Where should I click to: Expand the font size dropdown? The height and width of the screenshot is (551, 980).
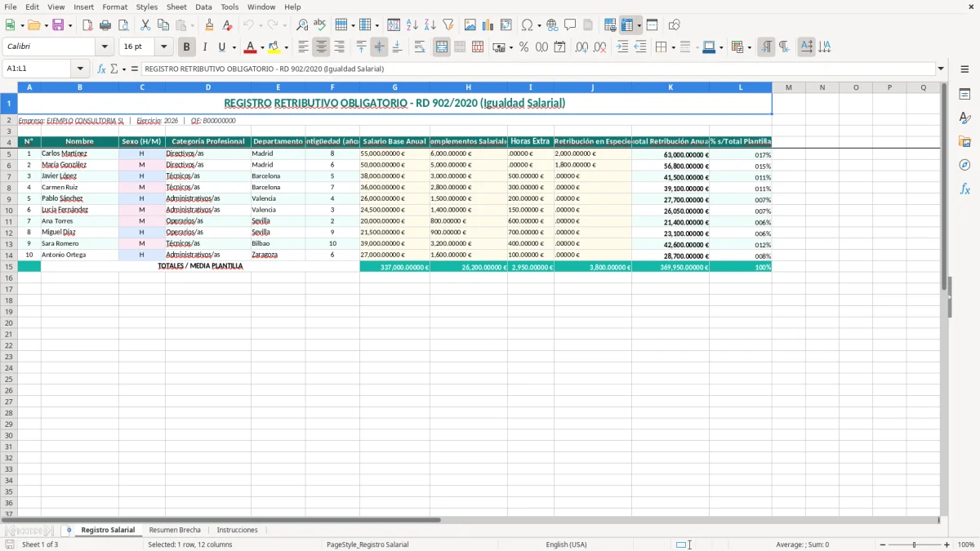point(163,47)
